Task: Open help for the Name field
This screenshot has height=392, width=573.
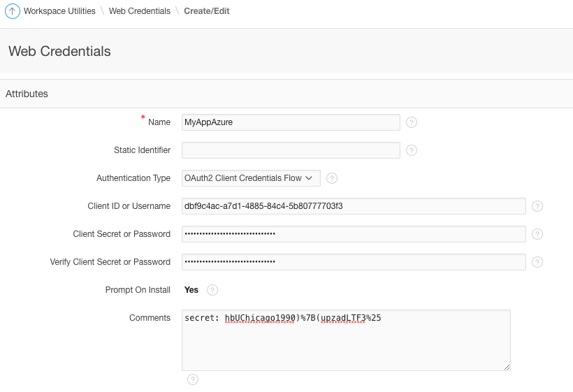Action: (412, 122)
